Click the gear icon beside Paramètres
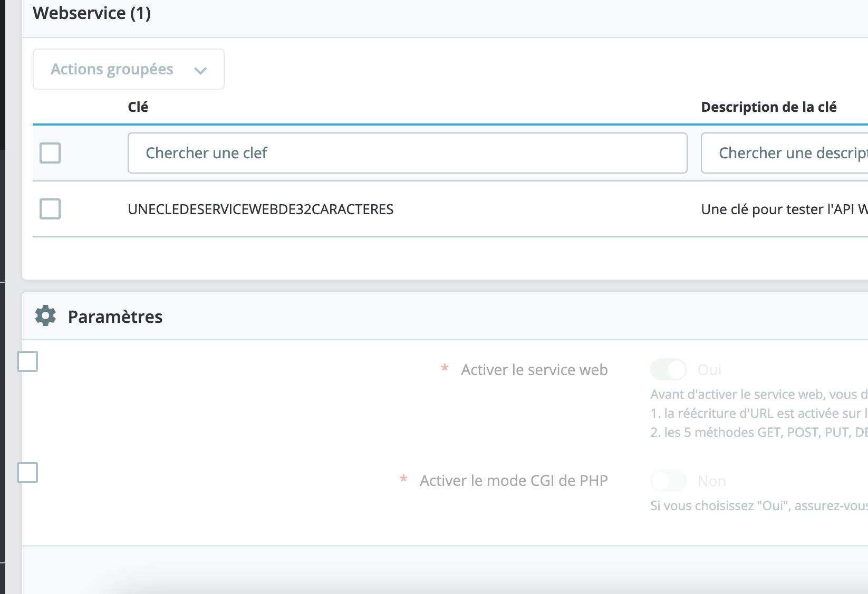Image resolution: width=868 pixels, height=594 pixels. coord(45,316)
